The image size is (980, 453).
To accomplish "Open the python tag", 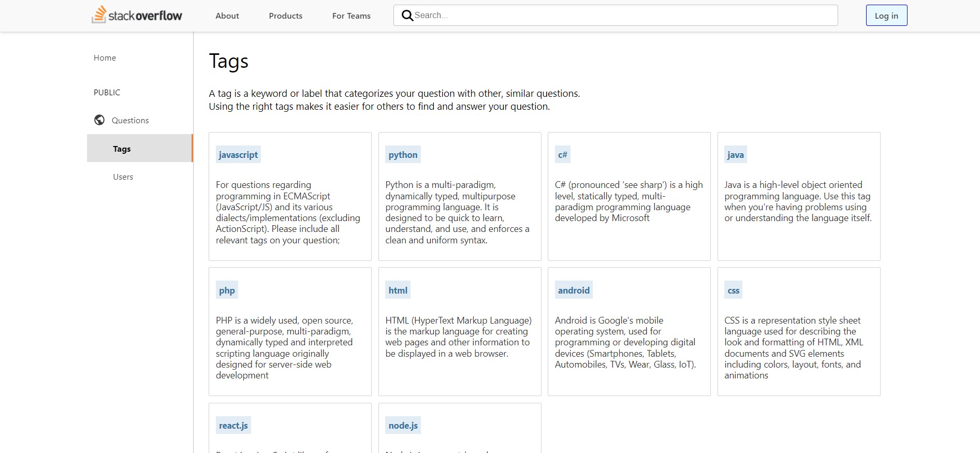I will tap(403, 155).
